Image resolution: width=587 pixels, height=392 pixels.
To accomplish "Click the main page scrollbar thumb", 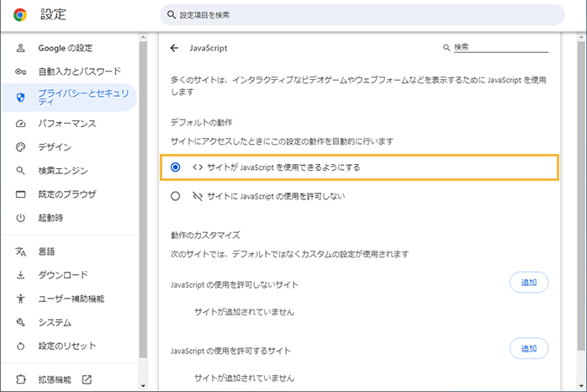I will 580,196.
